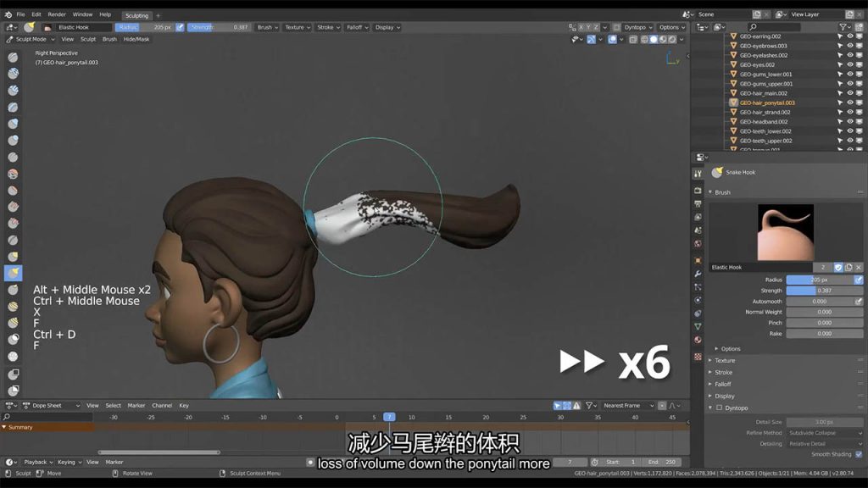
Task: Toggle visibility eye for GEO-earring.002
Action: point(849,36)
